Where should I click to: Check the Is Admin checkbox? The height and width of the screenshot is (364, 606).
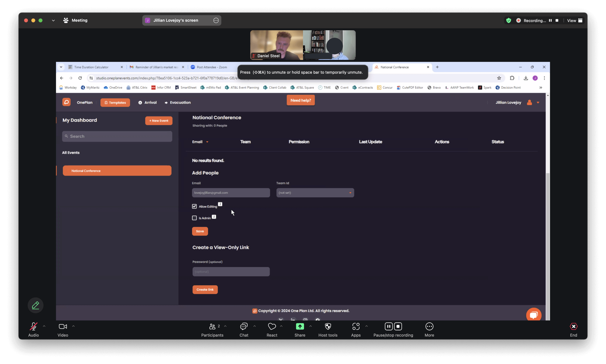point(194,218)
